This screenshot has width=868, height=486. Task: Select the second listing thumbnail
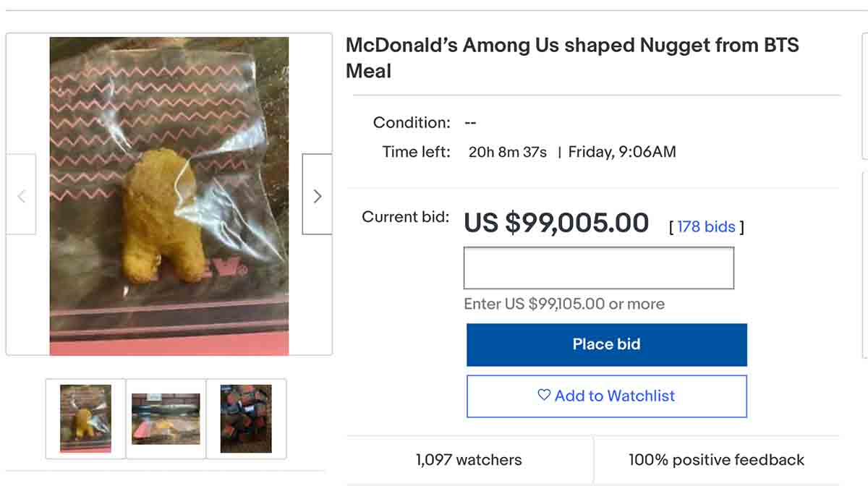166,419
